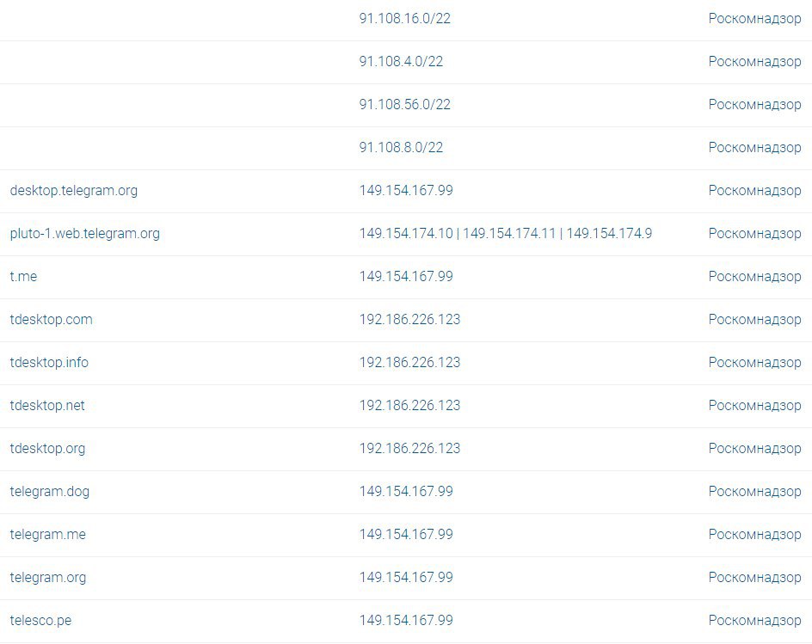This screenshot has height=644, width=812.
Task: Select the 91.108.4.0/22 subnet entry
Action: click(401, 62)
